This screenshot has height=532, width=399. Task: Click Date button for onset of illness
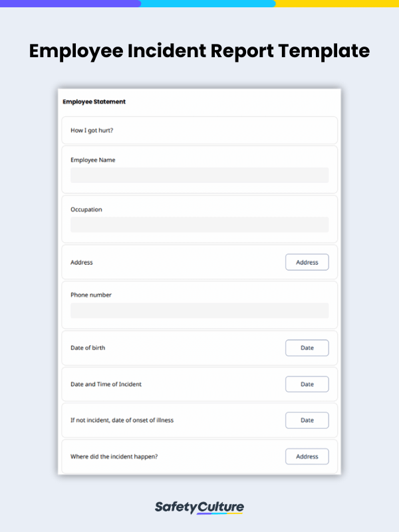pyautogui.click(x=307, y=420)
